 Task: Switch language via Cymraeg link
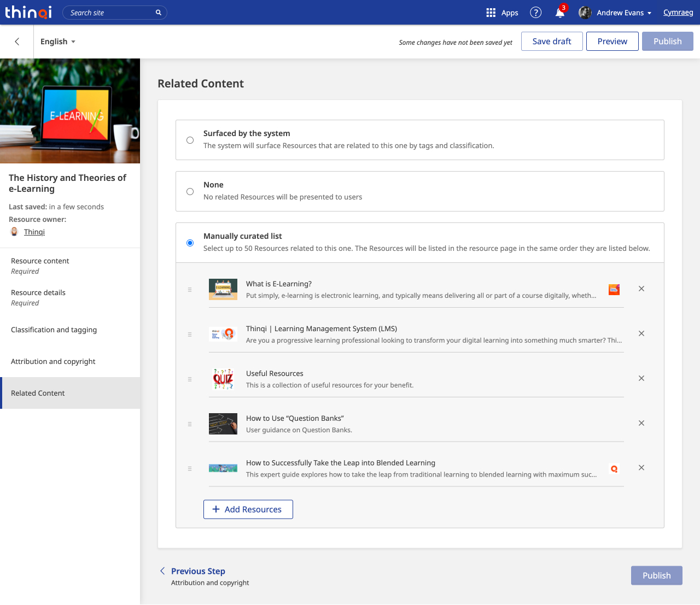click(678, 13)
